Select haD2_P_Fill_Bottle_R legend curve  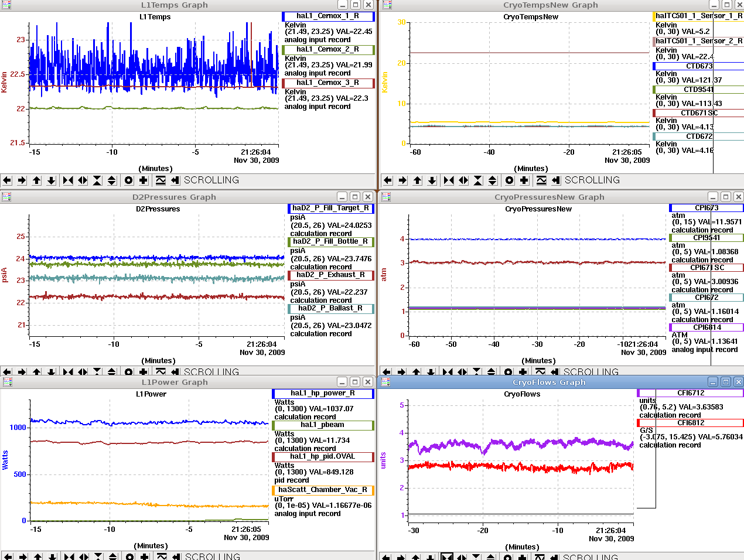click(331, 242)
